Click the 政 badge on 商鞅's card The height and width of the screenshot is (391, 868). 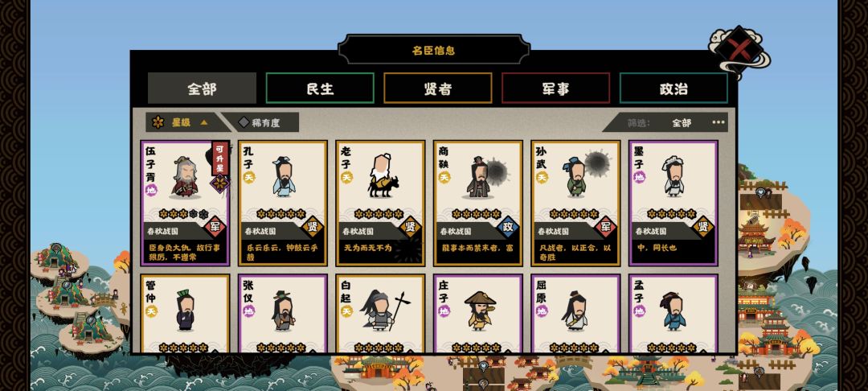tap(508, 227)
